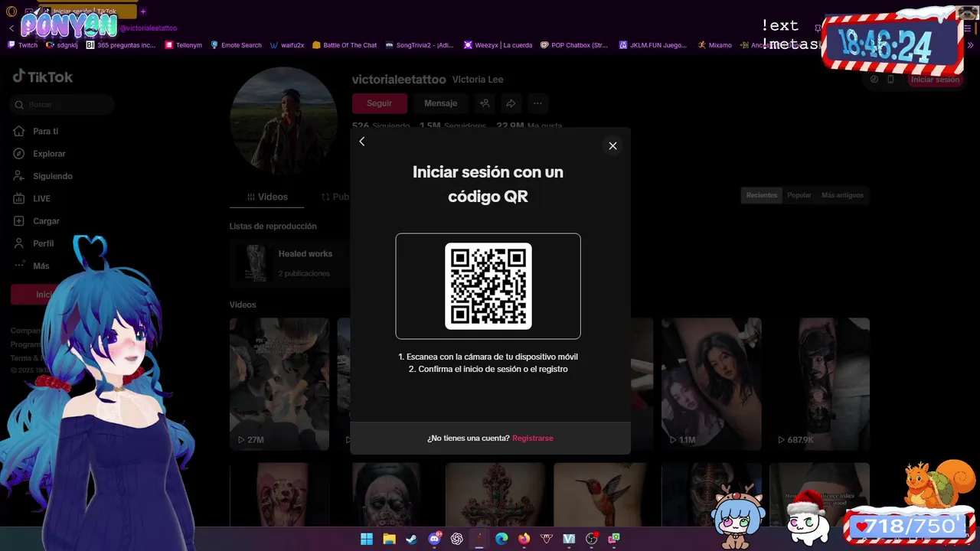Open the video with 1.1M views
This screenshot has height=551, width=980.
coord(711,383)
